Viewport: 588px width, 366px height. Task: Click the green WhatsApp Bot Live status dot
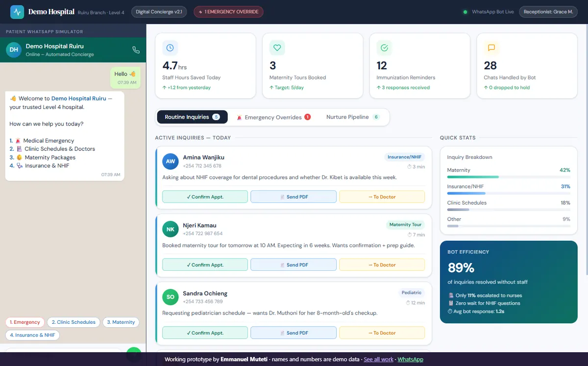(465, 12)
